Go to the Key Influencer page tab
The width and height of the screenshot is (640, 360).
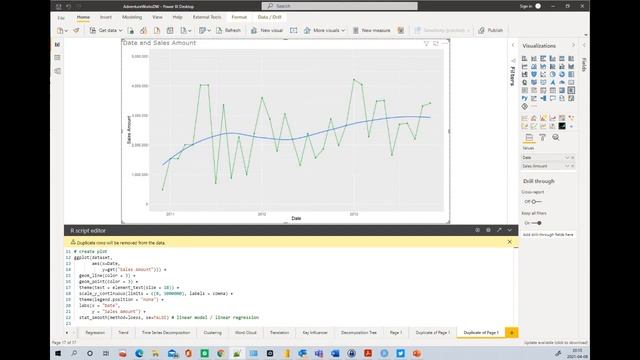pyautogui.click(x=315, y=333)
